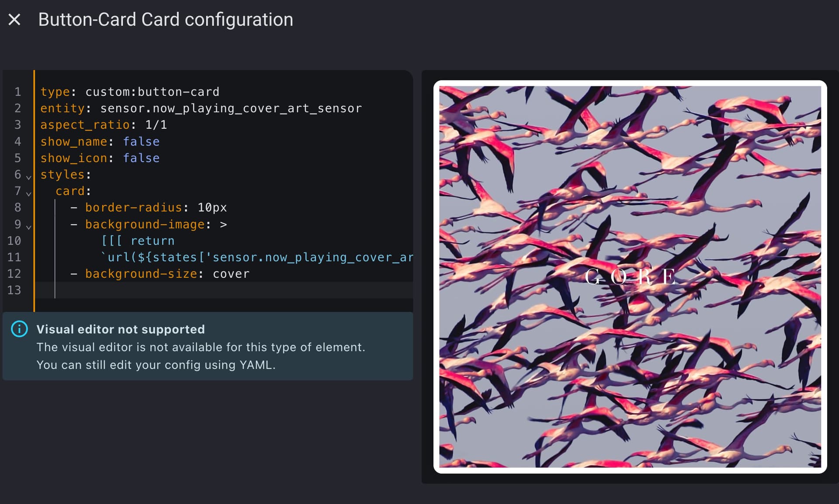Click the show_name false value

pos(141,142)
